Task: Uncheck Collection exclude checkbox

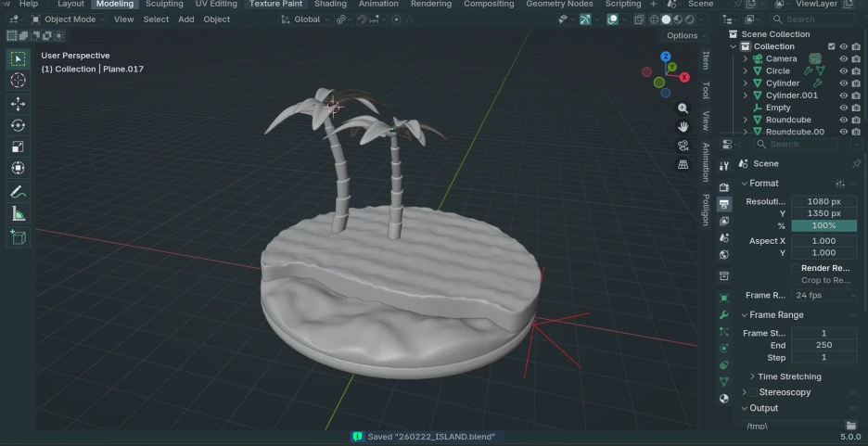Action: coord(832,46)
